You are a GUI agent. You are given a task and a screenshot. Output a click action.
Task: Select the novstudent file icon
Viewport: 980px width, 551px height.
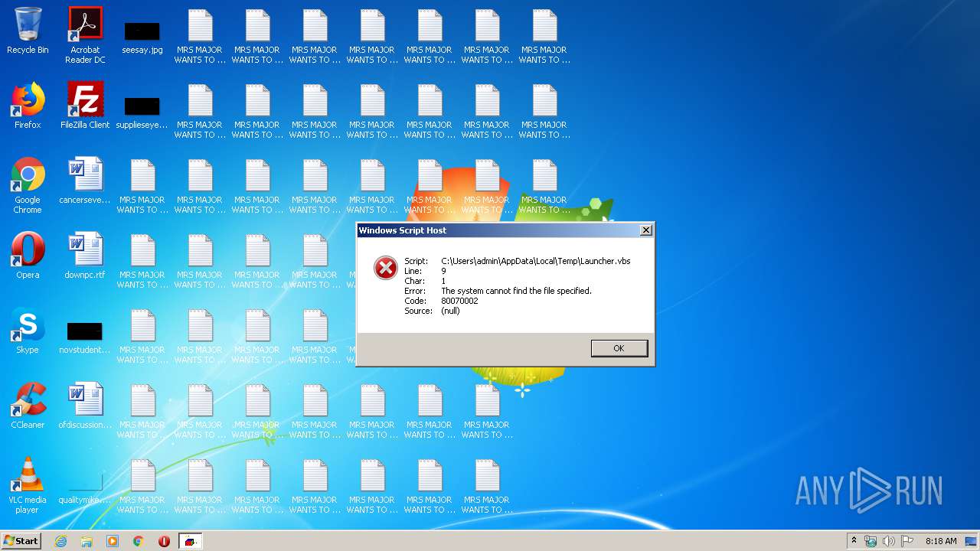click(85, 338)
